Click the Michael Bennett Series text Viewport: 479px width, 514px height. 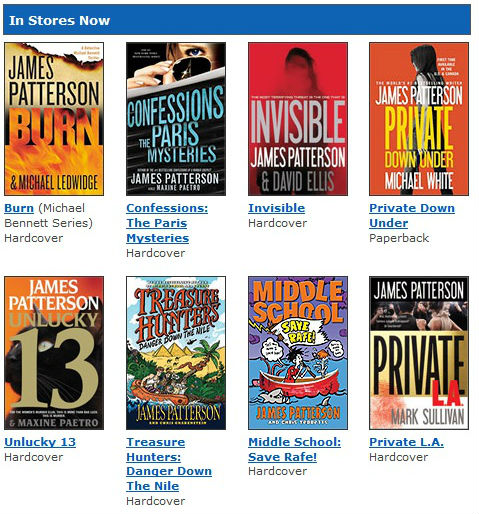49,215
